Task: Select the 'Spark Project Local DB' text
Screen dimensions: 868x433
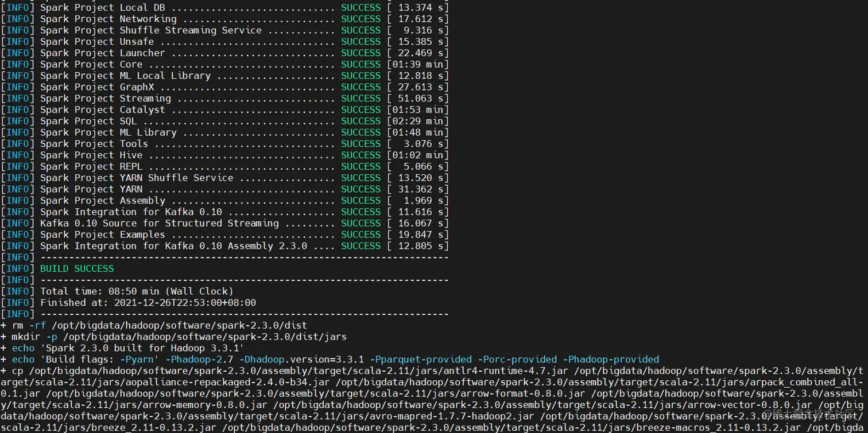Action: pyautogui.click(x=103, y=7)
